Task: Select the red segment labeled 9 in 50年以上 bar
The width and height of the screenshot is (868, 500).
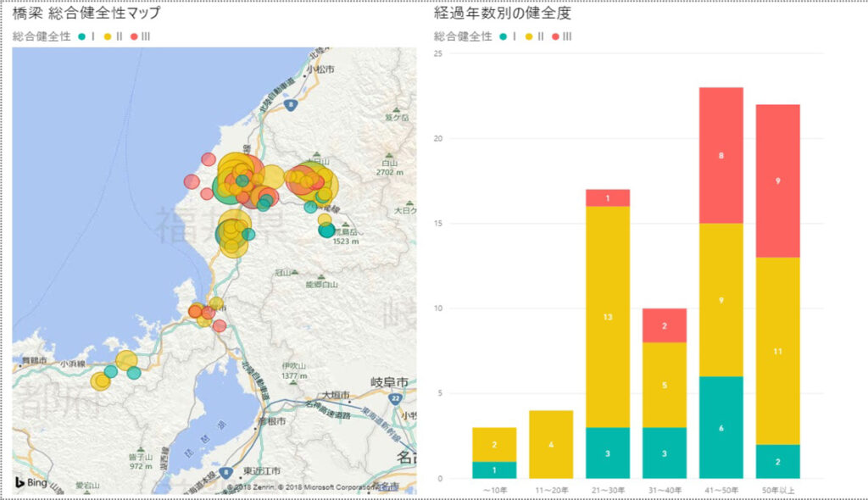Action: [777, 181]
